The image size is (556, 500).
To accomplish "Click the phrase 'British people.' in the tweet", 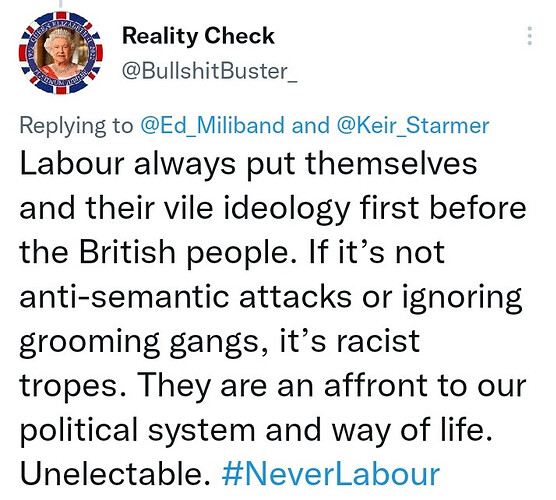I will tap(188, 253).
